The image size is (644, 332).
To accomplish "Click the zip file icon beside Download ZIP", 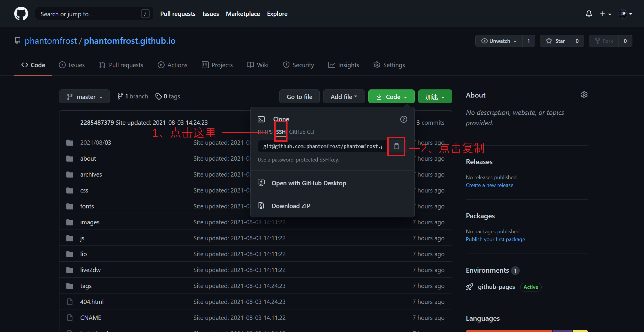I will click(x=261, y=206).
